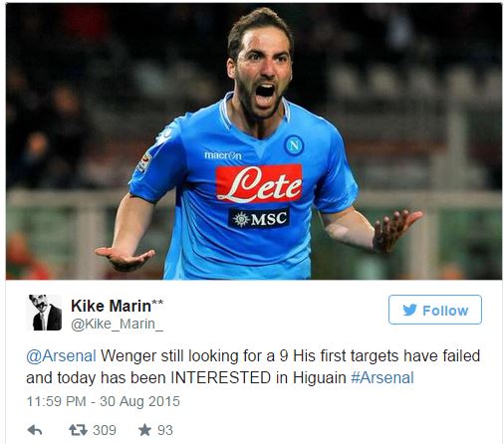
Task: Open Kike Marin's profile avatar
Action: (44, 313)
